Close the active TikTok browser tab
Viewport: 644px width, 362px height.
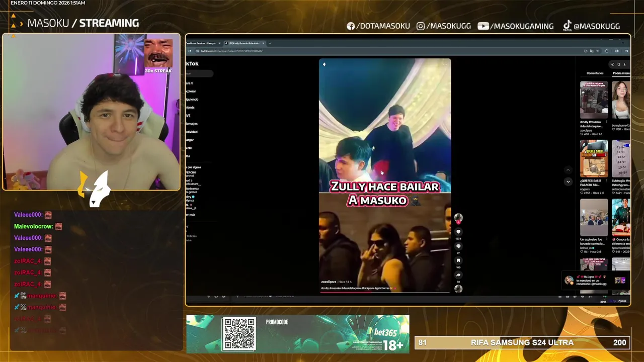coord(263,43)
